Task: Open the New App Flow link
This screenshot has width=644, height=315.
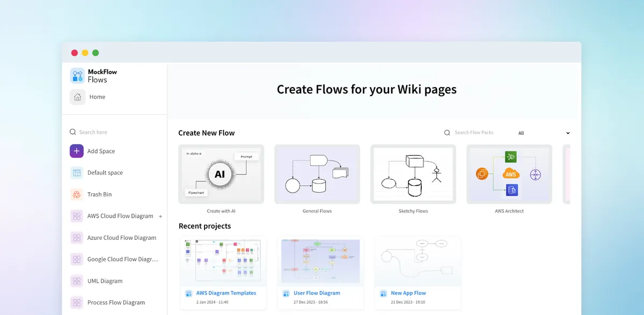Action: 408,293
